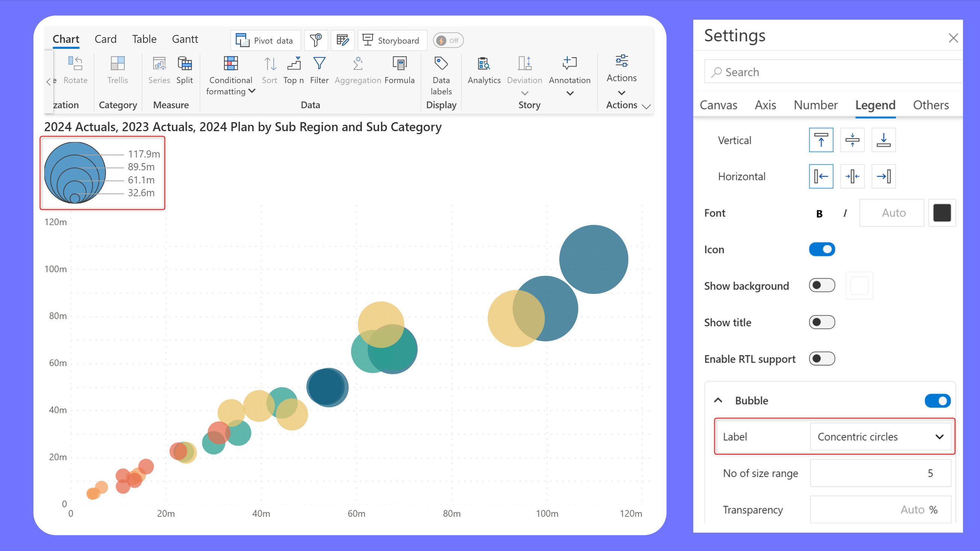Click the Split measure icon

[185, 64]
